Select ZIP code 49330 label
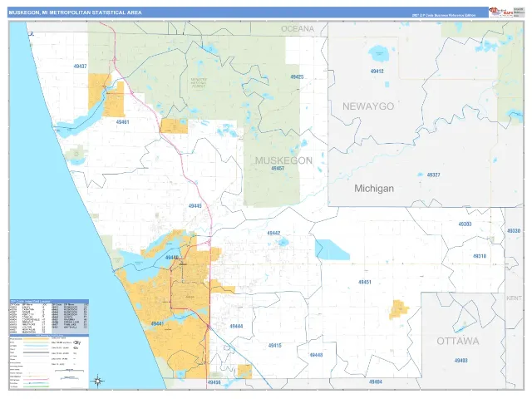Image resolution: width=532 pixels, height=399 pixels. (x=514, y=231)
